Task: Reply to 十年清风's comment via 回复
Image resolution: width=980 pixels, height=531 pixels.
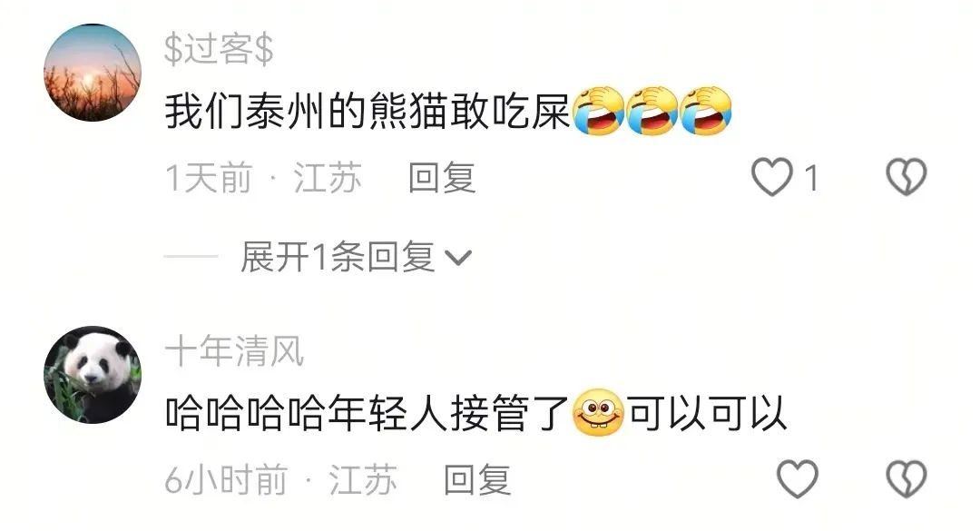Action: (x=477, y=479)
